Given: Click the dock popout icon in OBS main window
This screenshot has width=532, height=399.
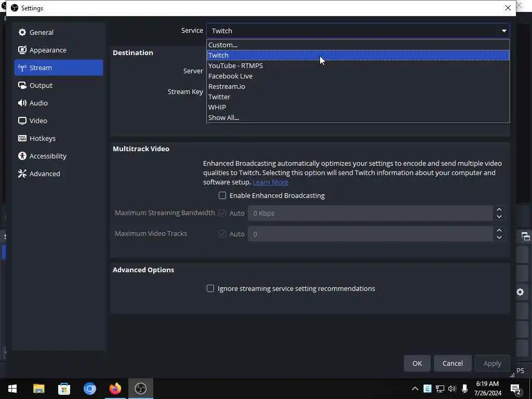Looking at the screenshot, I should click(x=525, y=236).
